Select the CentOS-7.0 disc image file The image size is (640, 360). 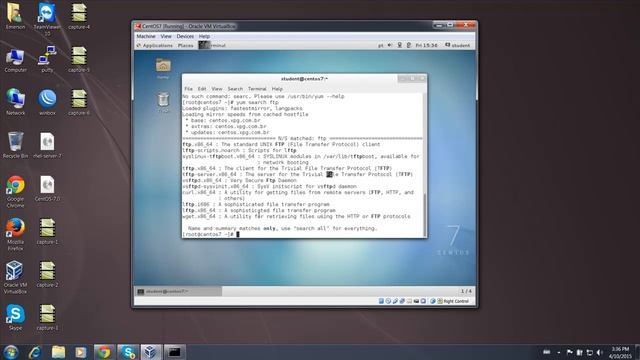(x=47, y=189)
